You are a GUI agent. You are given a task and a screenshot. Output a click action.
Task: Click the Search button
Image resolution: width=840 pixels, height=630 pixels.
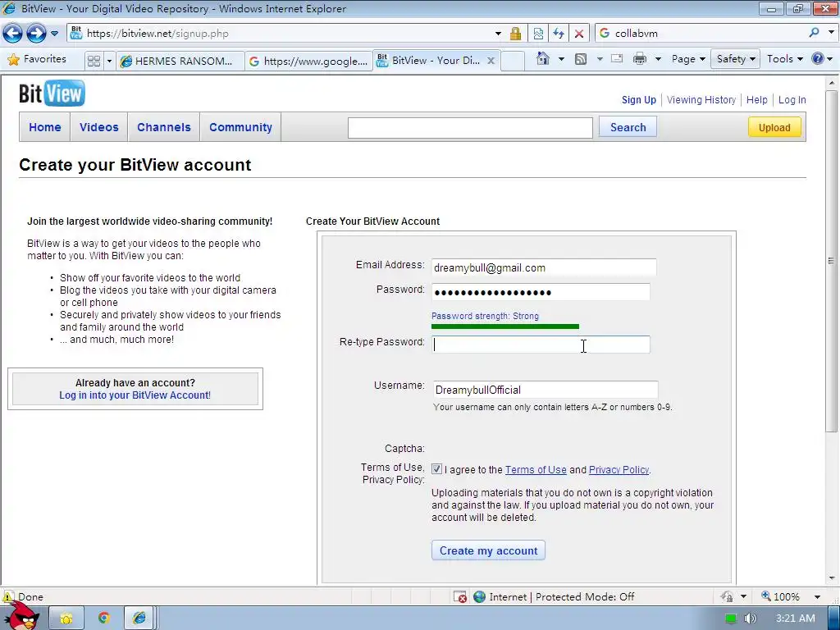coord(628,127)
